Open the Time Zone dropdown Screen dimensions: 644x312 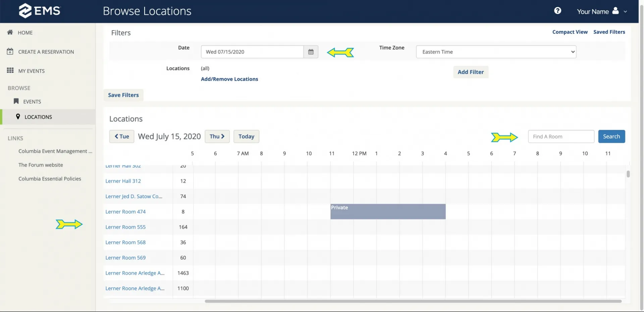[x=496, y=52]
